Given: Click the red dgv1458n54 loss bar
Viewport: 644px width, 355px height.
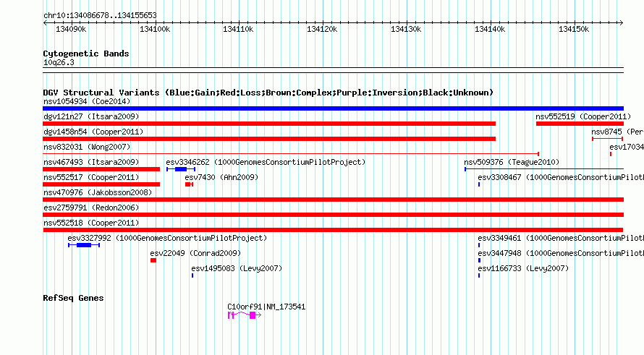Looking at the screenshot, I should click(269, 139).
